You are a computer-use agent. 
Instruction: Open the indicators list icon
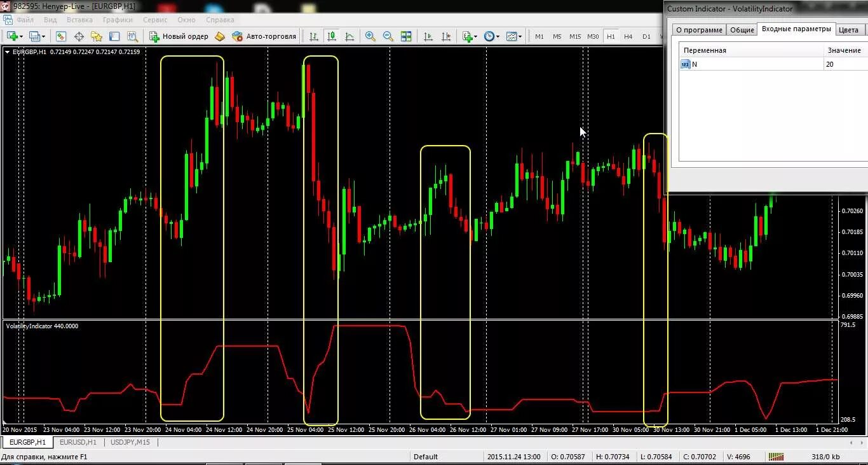(467, 36)
